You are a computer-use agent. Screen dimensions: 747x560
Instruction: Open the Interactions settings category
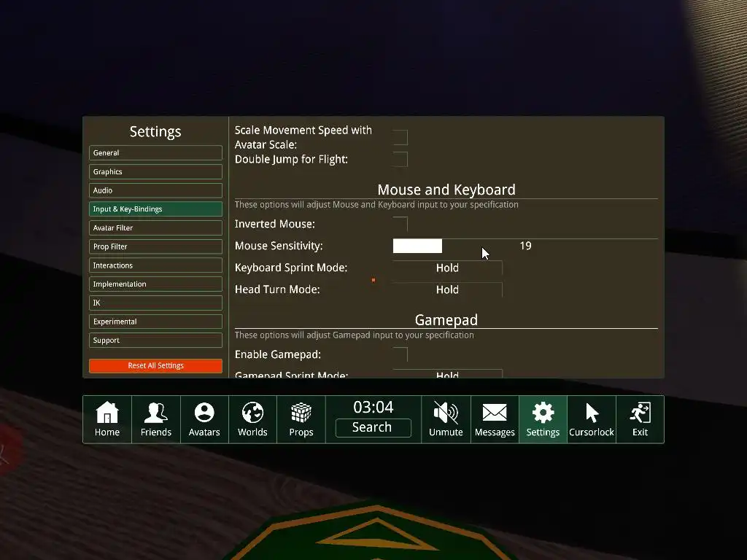(155, 265)
